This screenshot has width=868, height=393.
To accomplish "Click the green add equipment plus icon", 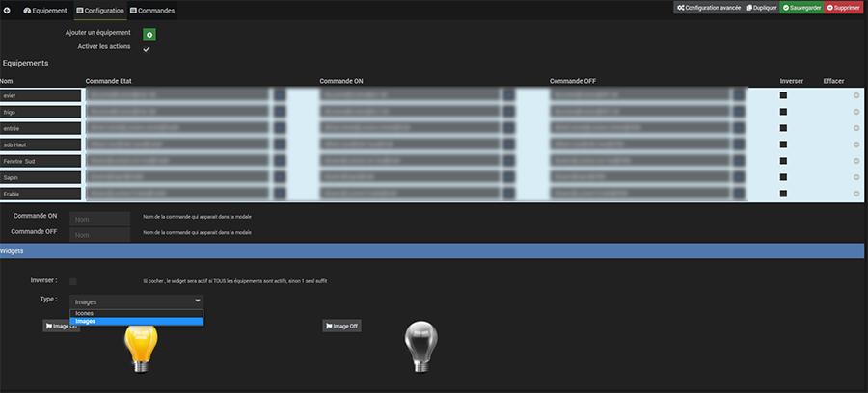I will (x=149, y=35).
